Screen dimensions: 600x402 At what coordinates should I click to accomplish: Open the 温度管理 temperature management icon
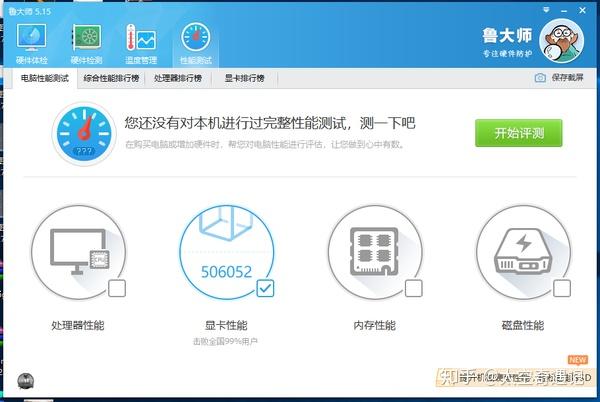141,44
